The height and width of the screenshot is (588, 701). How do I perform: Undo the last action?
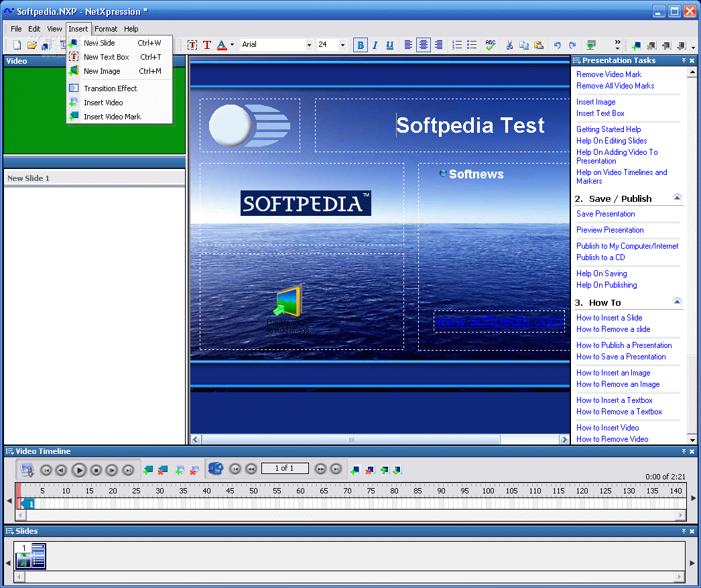[x=557, y=45]
